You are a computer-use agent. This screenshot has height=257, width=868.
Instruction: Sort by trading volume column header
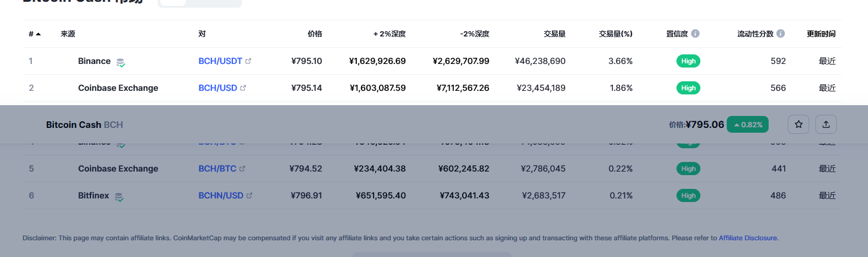pos(554,34)
